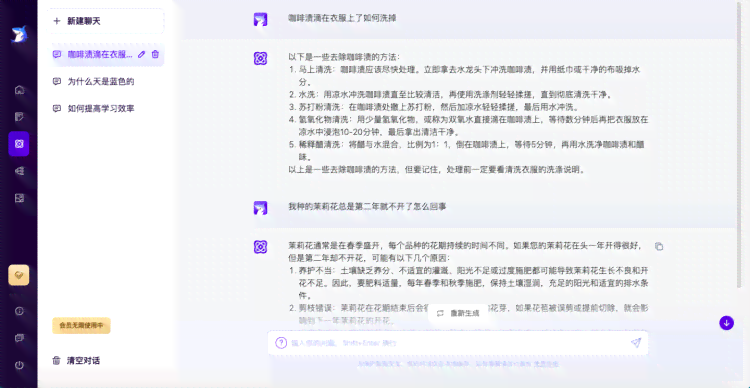Rename the 咖啡渍 chat with pencil icon
750x388 pixels.
coord(141,55)
